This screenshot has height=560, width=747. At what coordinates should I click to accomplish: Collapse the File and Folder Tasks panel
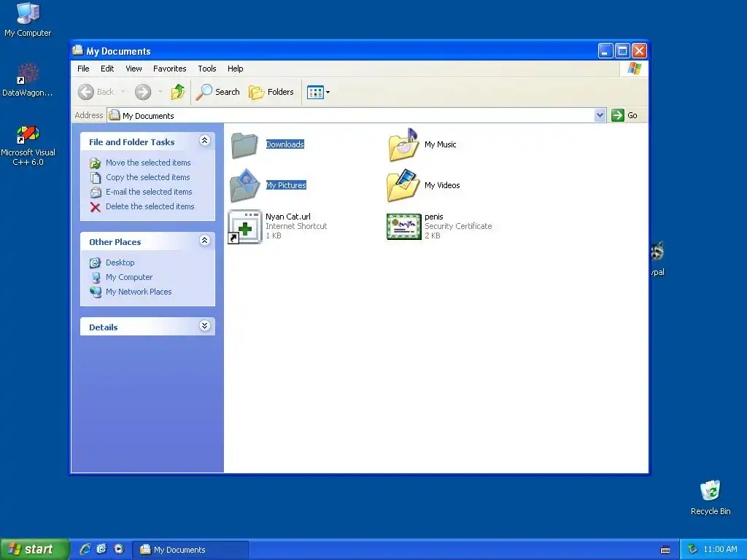tap(204, 141)
